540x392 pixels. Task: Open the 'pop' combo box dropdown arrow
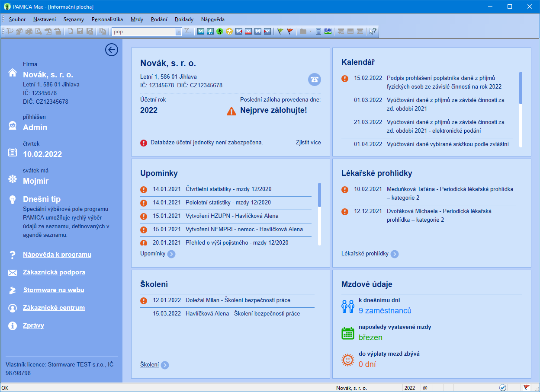point(179,32)
